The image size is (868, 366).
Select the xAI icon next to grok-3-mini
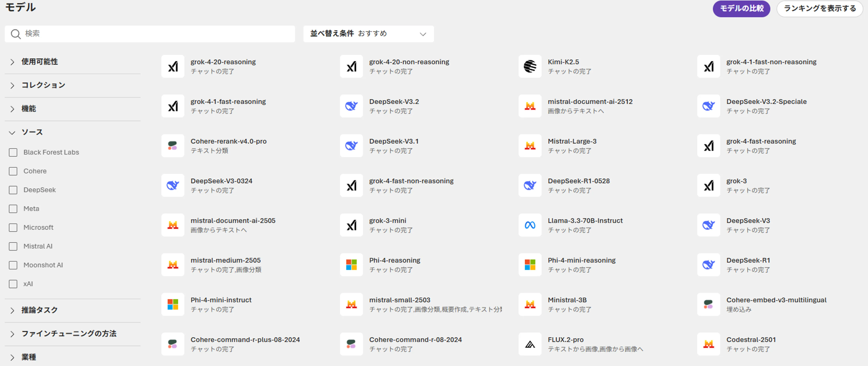[x=351, y=225]
